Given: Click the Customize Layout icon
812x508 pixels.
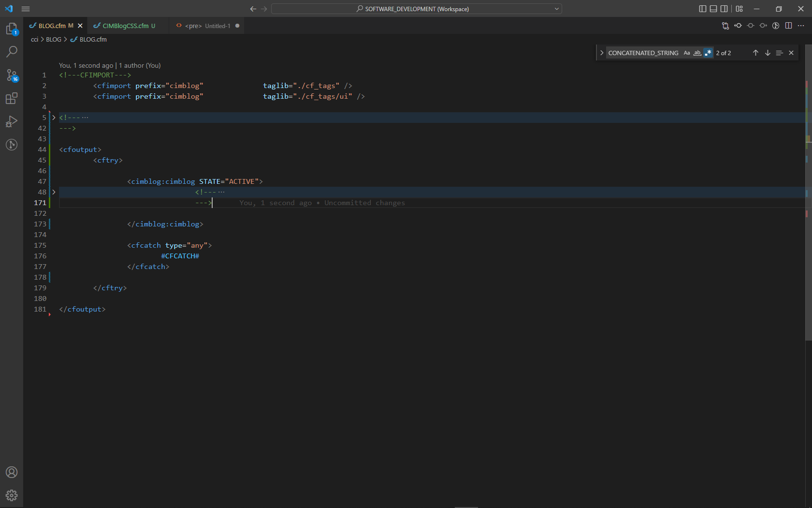Looking at the screenshot, I should [x=739, y=9].
